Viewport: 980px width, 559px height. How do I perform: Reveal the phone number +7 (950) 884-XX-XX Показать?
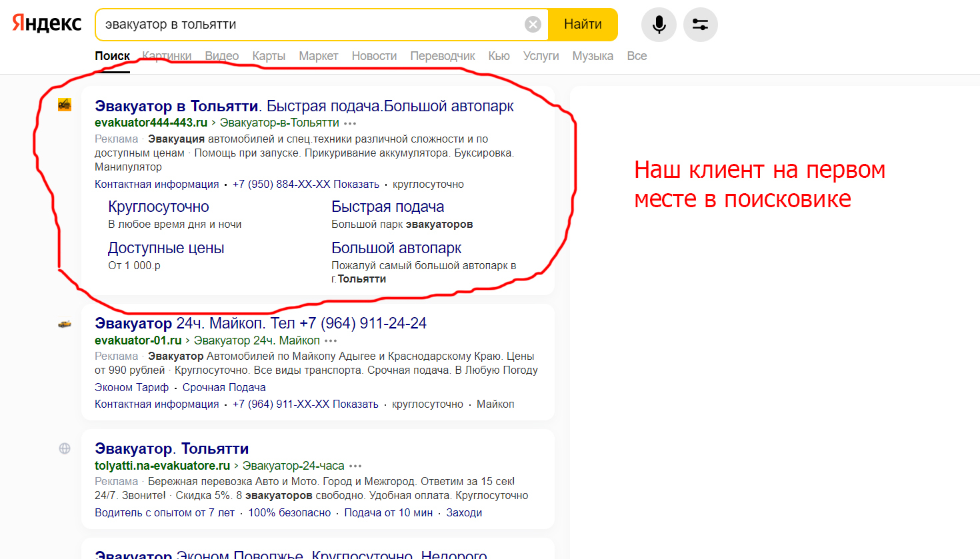click(x=306, y=185)
